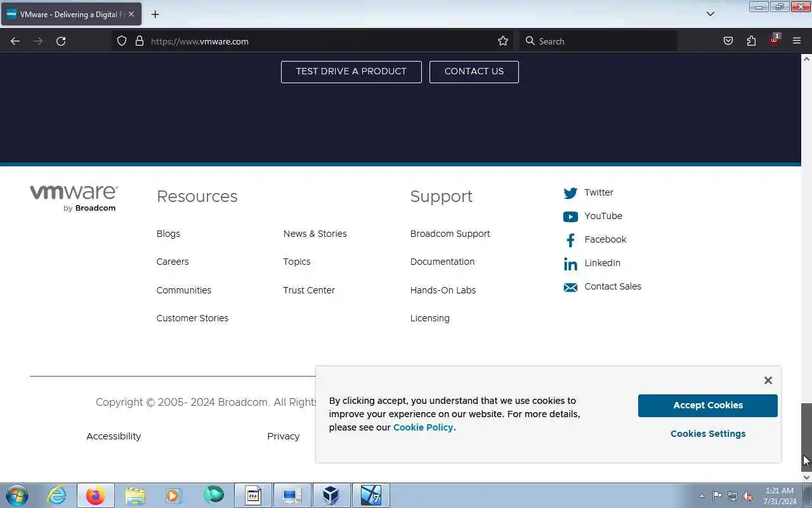Viewport: 812px width, 508px height.
Task: Click the site security padlock icon
Action: tap(140, 41)
